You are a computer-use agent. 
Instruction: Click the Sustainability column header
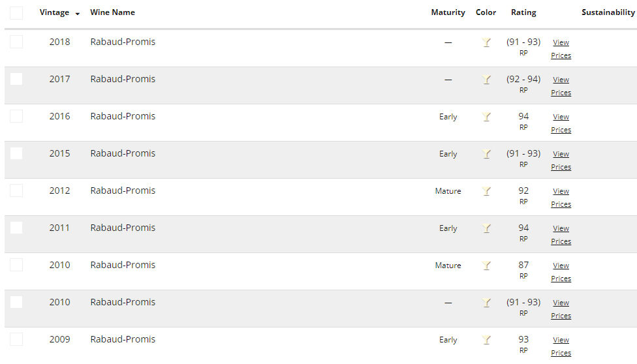click(x=608, y=12)
